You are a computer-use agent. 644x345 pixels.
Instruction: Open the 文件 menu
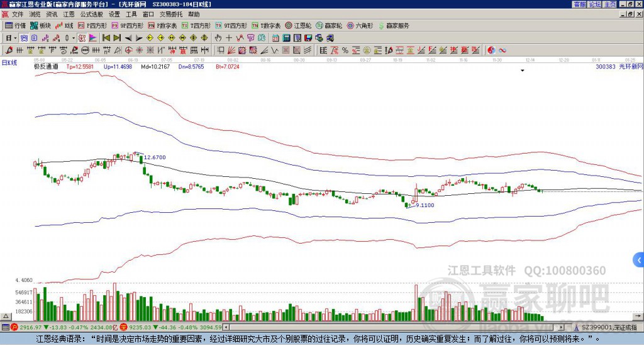pos(18,14)
